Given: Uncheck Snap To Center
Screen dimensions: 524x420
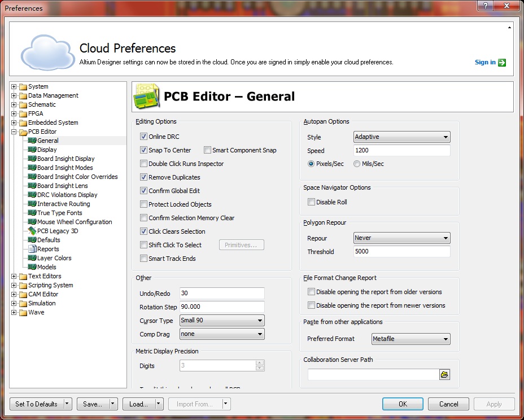Looking at the screenshot, I should 143,150.
